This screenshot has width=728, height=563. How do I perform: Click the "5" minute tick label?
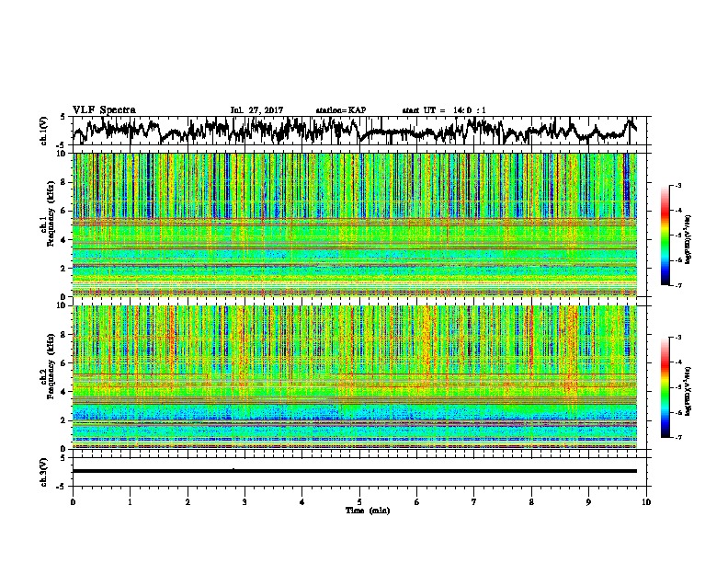[359, 501]
